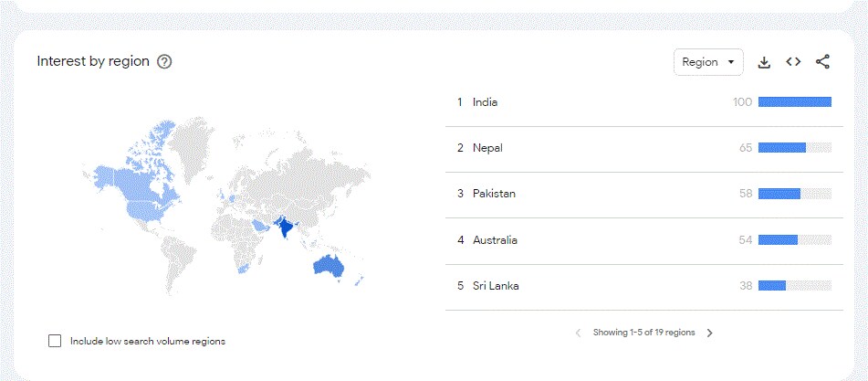Screen dimensions: 868x381
Task: Open the Region dropdown
Action: [x=708, y=62]
